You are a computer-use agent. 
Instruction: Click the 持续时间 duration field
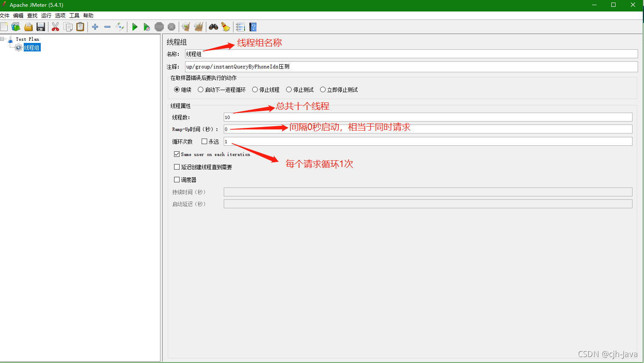point(428,192)
